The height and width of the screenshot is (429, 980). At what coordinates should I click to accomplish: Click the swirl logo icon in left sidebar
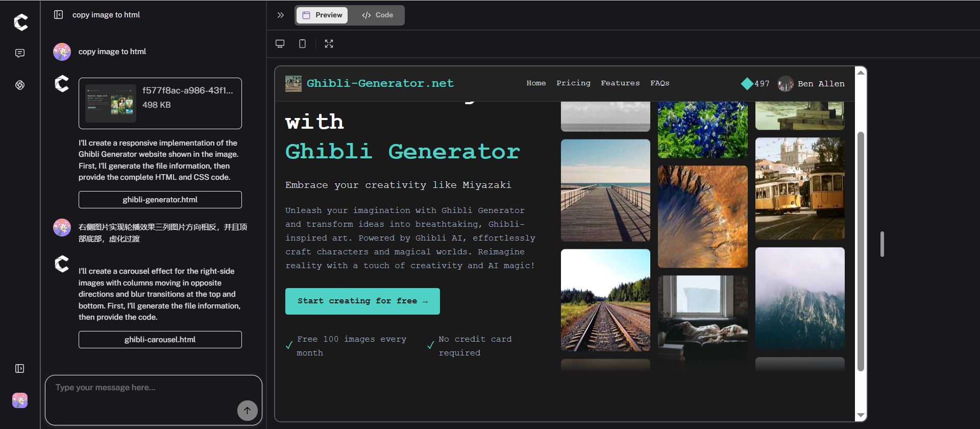click(x=20, y=85)
